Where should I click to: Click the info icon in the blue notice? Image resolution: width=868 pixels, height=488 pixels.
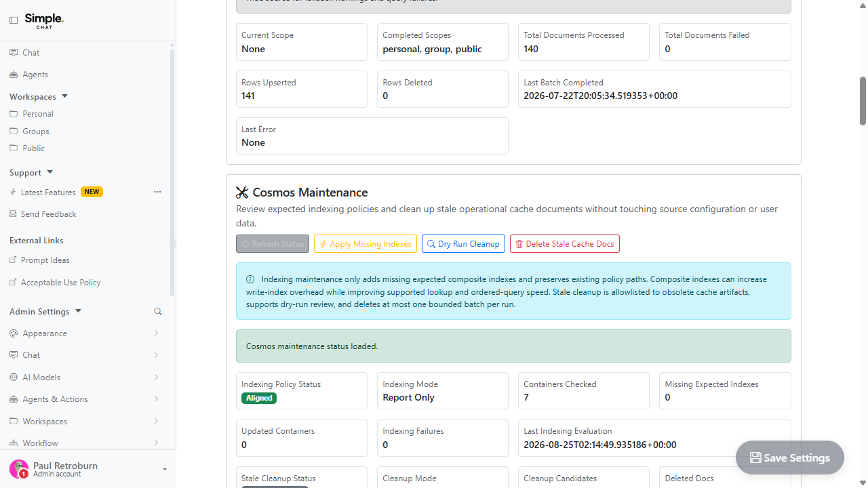click(250, 279)
